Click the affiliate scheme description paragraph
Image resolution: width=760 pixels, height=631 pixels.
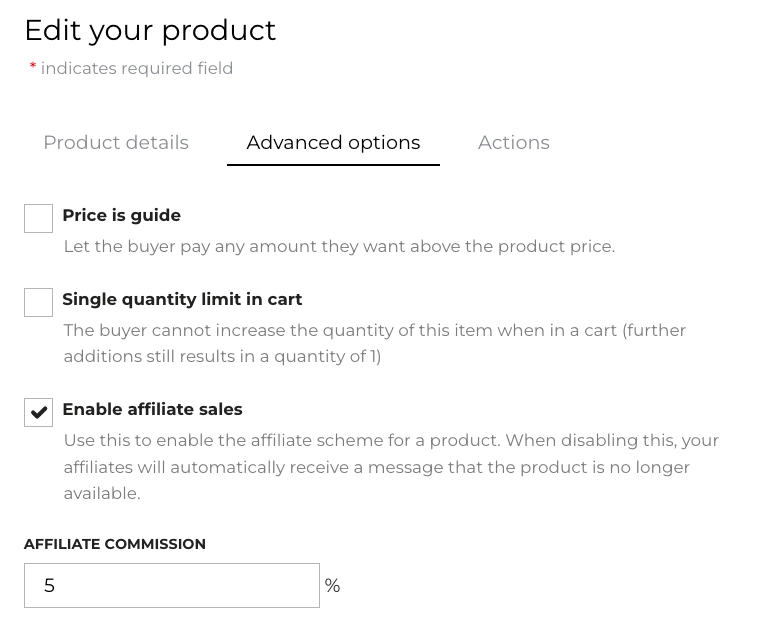pyautogui.click(x=390, y=467)
